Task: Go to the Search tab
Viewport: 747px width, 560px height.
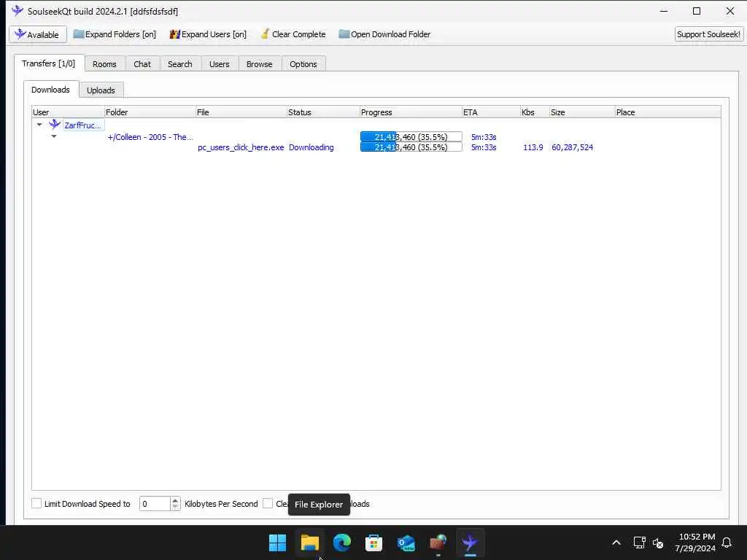Action: tap(179, 64)
